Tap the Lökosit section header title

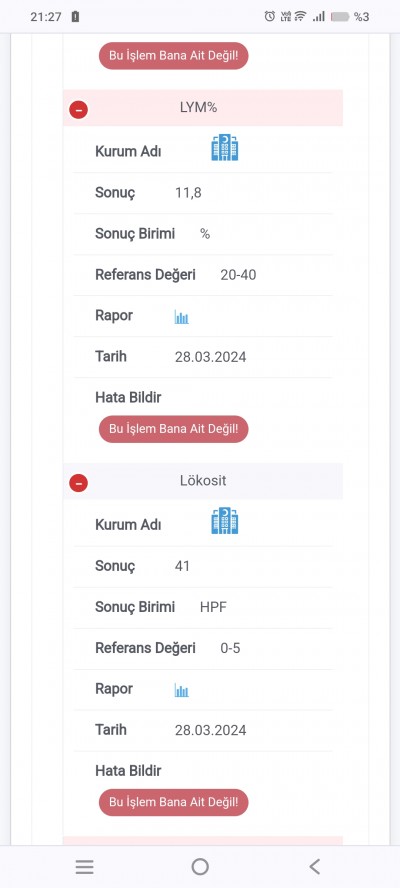point(203,481)
